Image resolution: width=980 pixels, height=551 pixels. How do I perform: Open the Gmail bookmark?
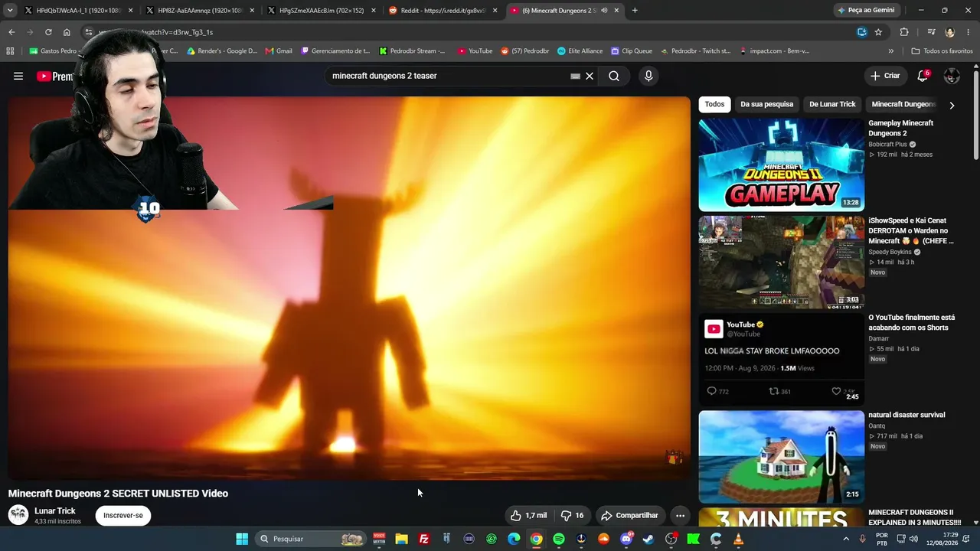click(279, 51)
